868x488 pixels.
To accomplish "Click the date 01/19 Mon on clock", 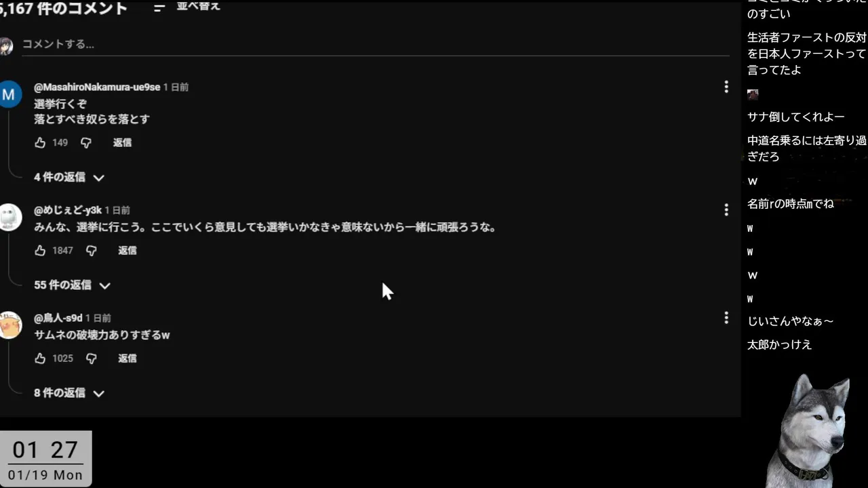I will [45, 475].
